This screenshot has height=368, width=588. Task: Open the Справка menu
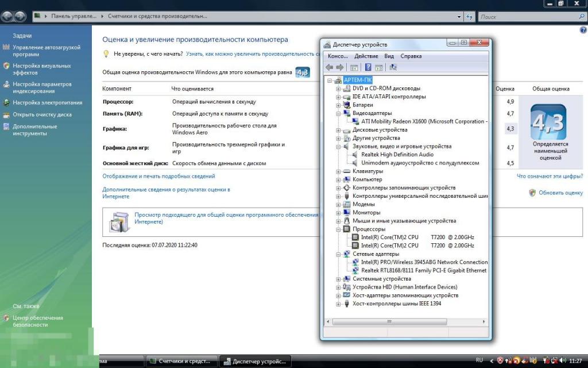pos(411,56)
